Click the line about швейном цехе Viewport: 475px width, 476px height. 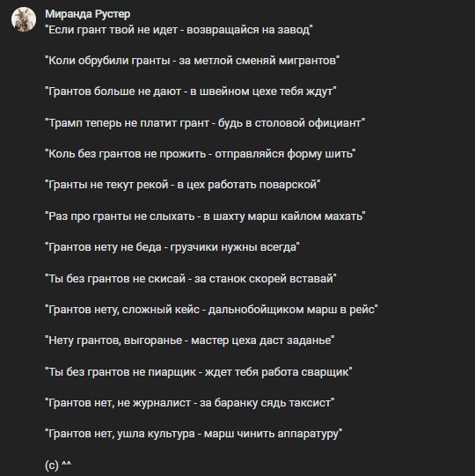(x=191, y=92)
